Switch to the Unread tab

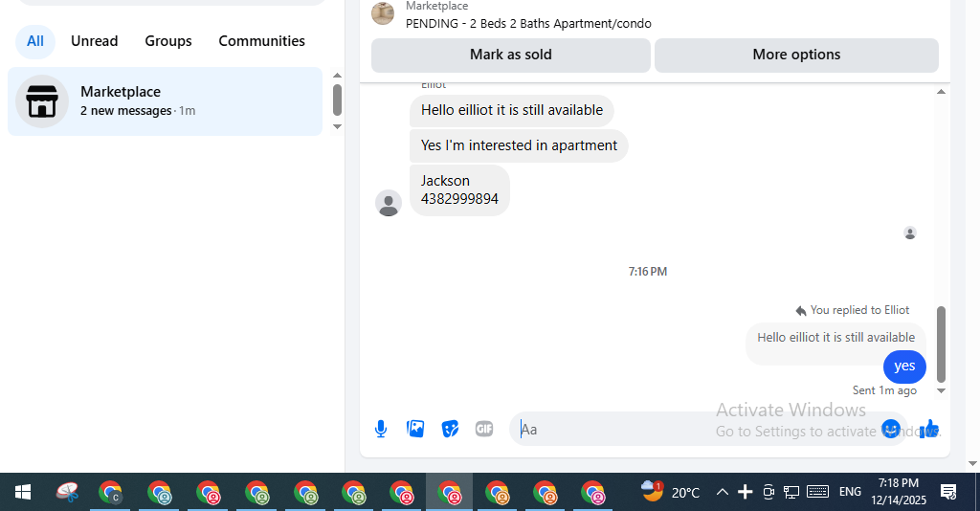click(x=95, y=41)
